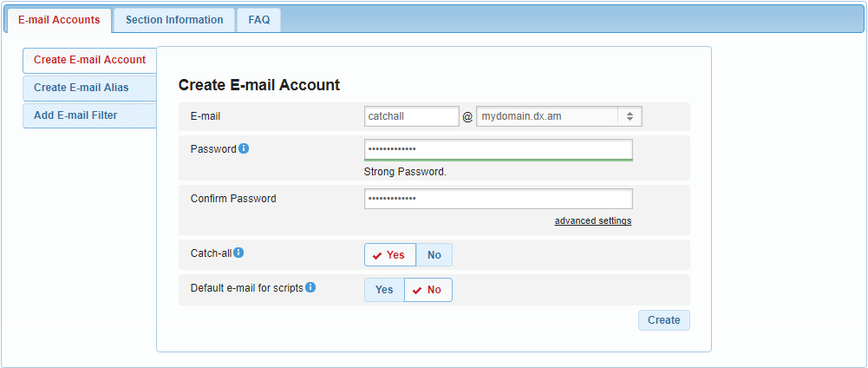
Task: Set Catch-all to No
Action: [x=434, y=255]
